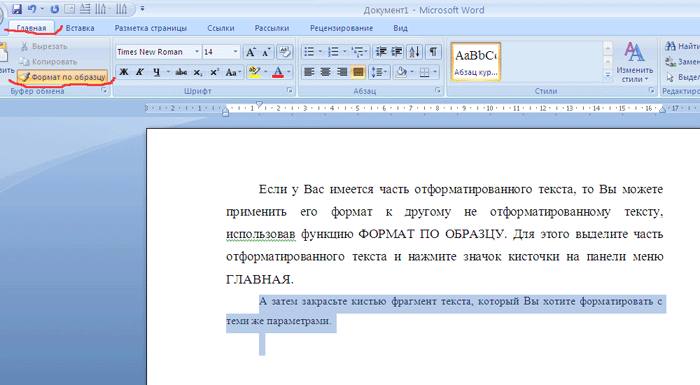Toggle underline (Ч) formatting
Viewport: 700px width, 385px height.
(x=156, y=72)
